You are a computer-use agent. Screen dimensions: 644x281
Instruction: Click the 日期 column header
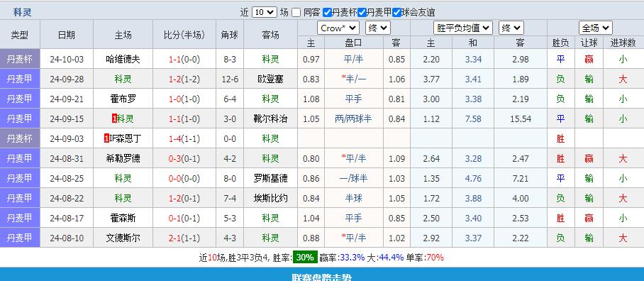coord(67,35)
